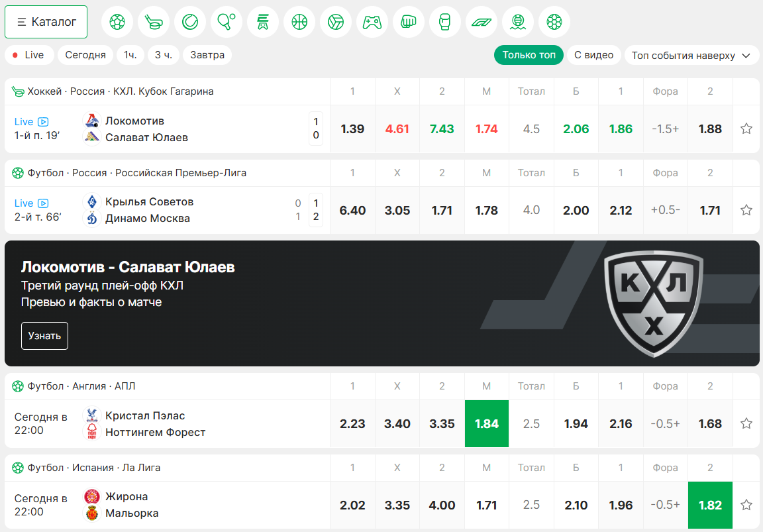
Task: Bet on Кристал Пэлас win at 2.23
Action: click(x=352, y=423)
